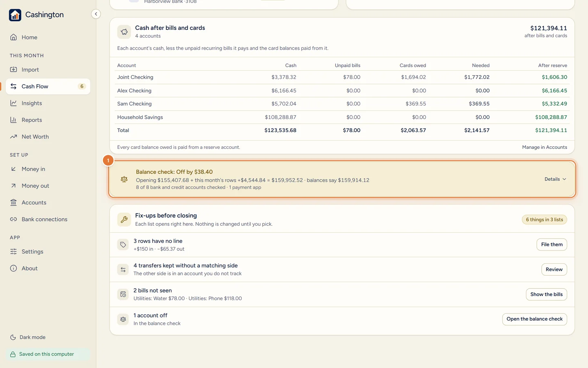Click the scales icon on 1 account off row
588x368 pixels.
(x=123, y=319)
